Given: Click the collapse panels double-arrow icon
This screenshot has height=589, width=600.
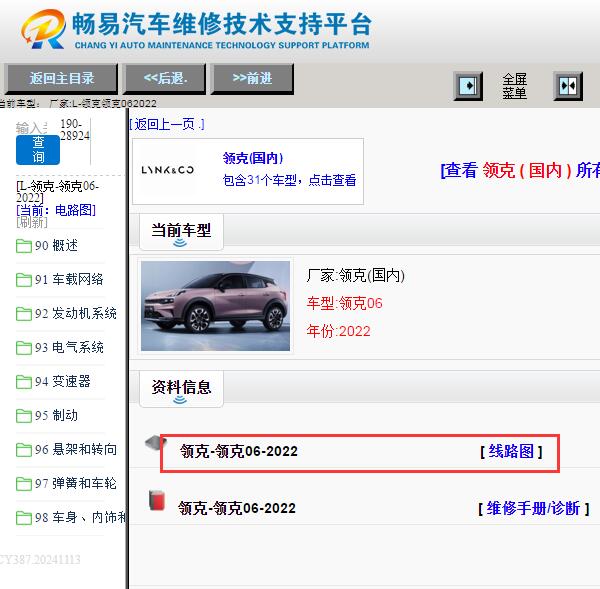Looking at the screenshot, I should pos(568,86).
